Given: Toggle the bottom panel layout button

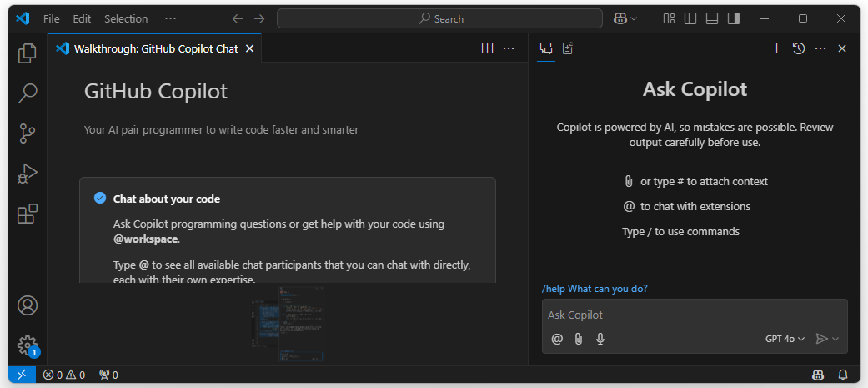Looking at the screenshot, I should tap(712, 18).
